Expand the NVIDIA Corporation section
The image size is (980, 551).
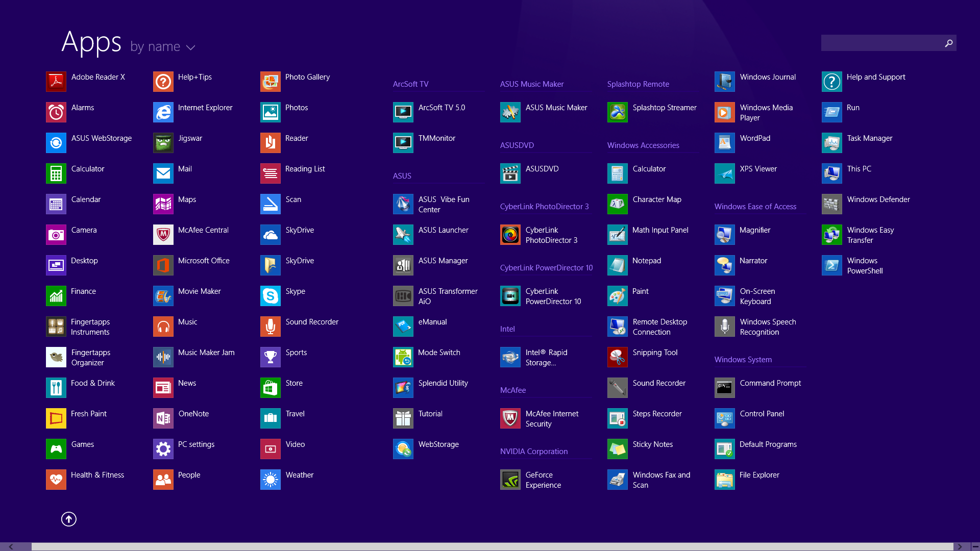click(533, 451)
